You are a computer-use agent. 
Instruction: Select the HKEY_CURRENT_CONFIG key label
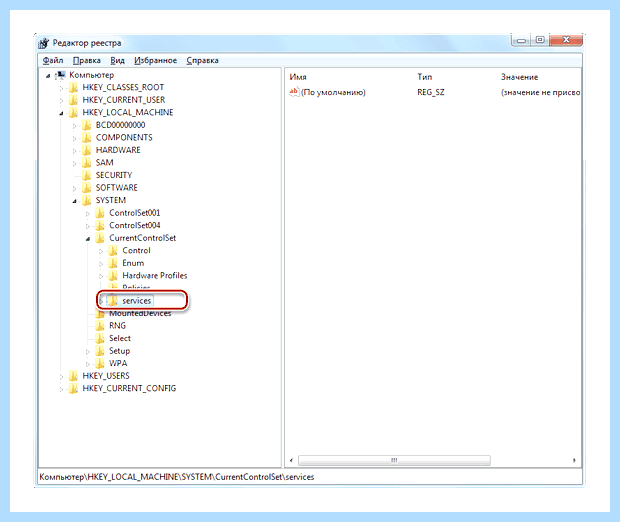tap(129, 389)
